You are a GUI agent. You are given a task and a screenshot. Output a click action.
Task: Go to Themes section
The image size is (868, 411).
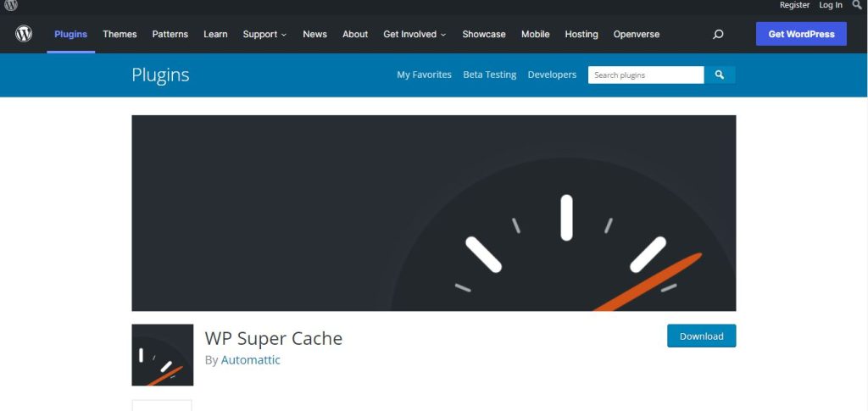(120, 34)
